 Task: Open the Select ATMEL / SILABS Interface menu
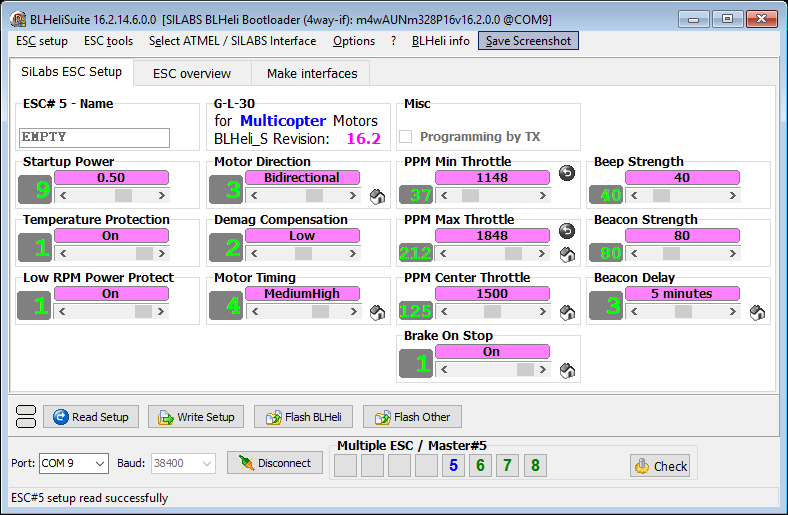232,41
